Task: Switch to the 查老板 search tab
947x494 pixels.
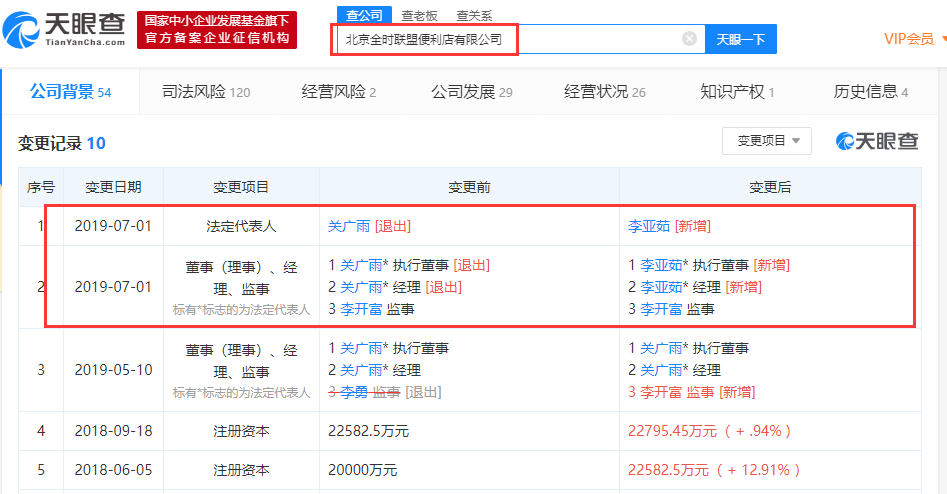Action: 419,16
